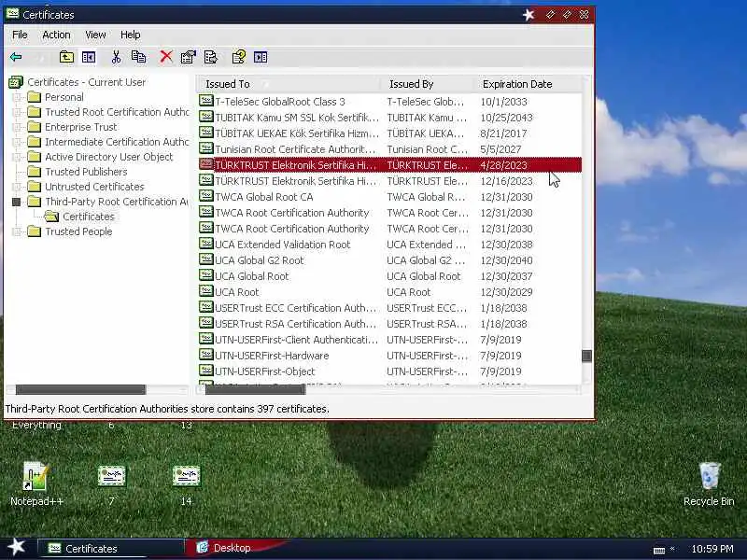Viewport: 747px width, 560px height.
Task: Expand Active Directory User Object node
Action: [x=17, y=157]
